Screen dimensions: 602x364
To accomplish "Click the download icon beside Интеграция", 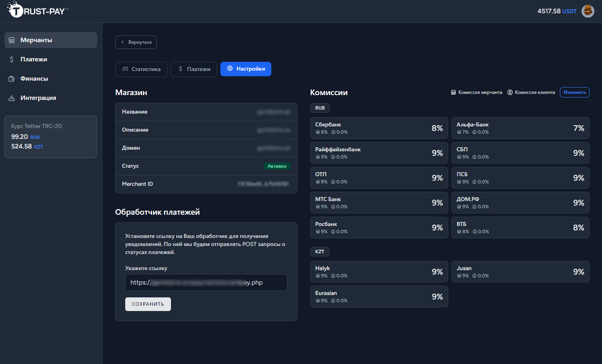I will point(12,98).
